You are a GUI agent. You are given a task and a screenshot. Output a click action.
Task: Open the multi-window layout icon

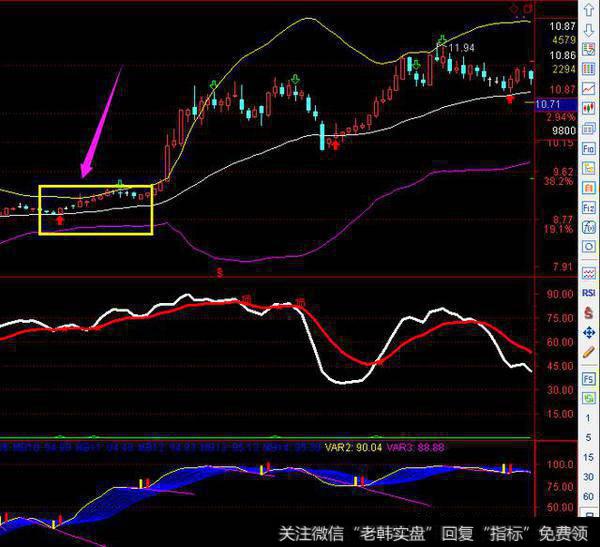click(589, 129)
